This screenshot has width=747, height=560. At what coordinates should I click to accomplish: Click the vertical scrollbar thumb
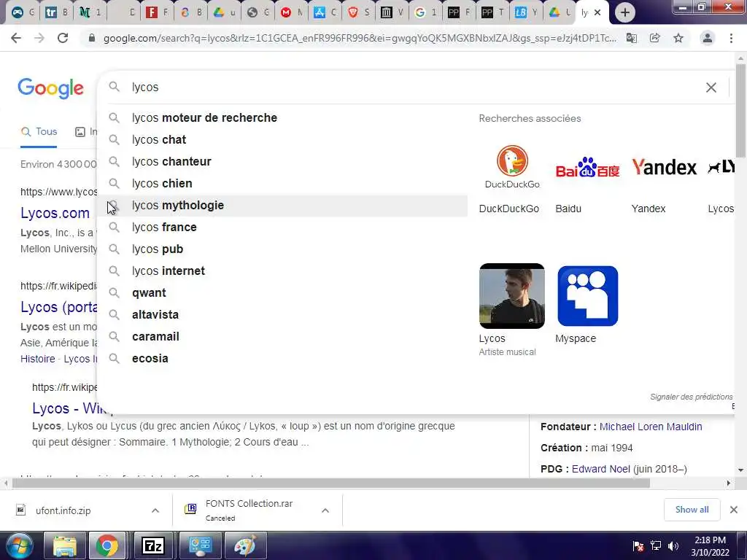coord(740,109)
